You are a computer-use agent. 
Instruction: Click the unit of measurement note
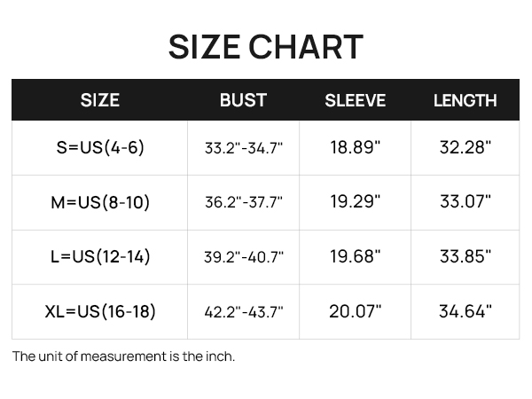(x=123, y=356)
